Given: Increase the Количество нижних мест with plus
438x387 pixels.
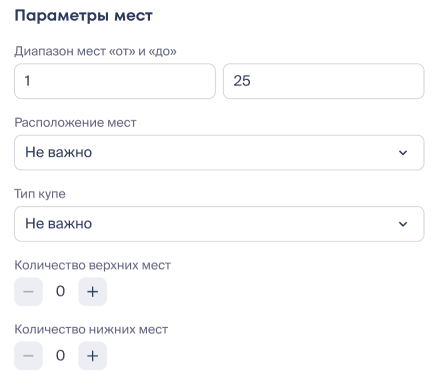Looking at the screenshot, I should point(92,356).
